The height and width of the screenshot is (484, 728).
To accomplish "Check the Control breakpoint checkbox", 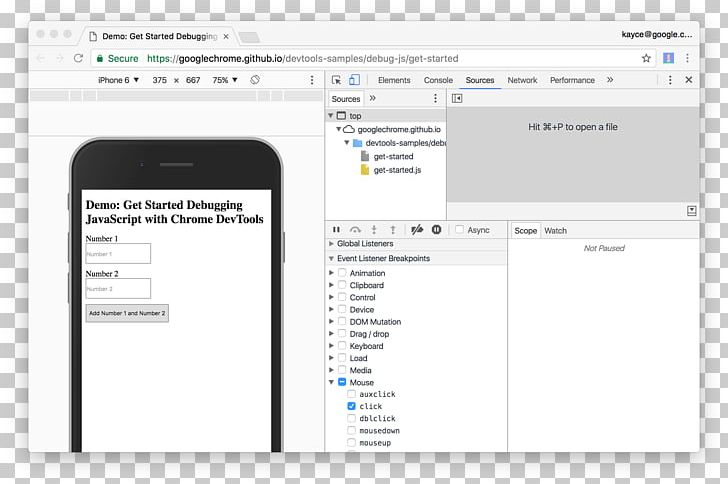I will [x=342, y=297].
